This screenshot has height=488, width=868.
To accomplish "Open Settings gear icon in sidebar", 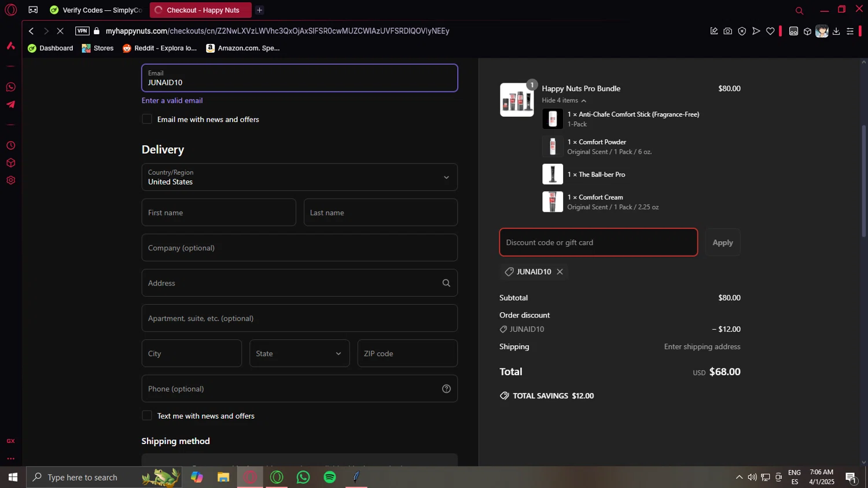I will coord(10,180).
